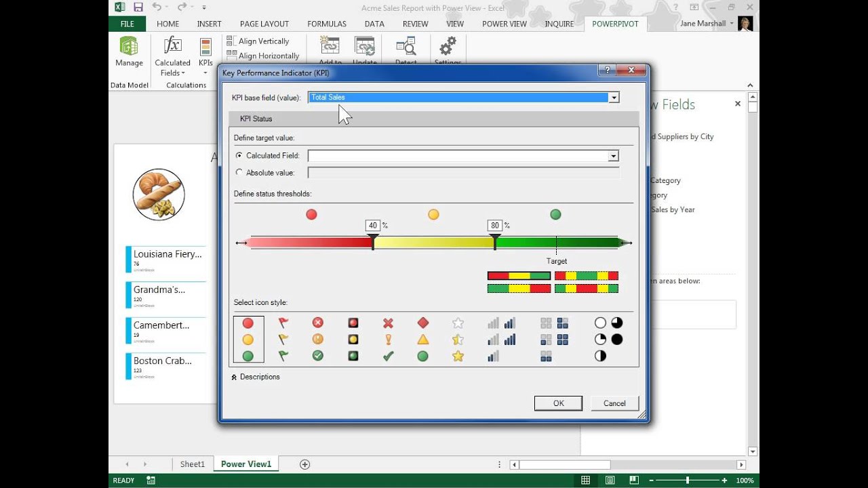Select the Calculated Field radio button

pyautogui.click(x=239, y=156)
